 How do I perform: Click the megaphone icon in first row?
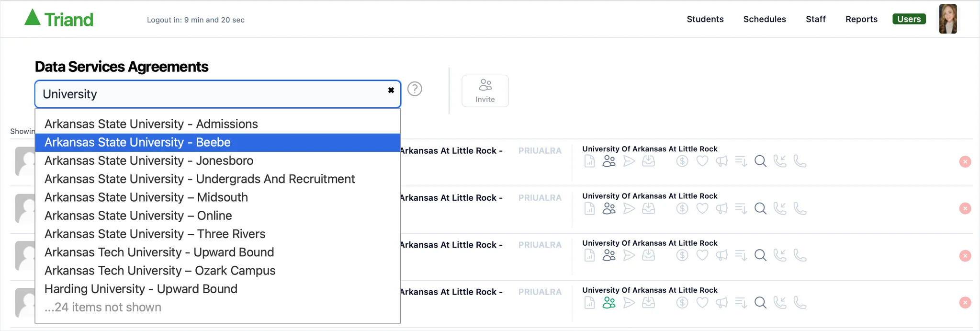click(x=721, y=161)
